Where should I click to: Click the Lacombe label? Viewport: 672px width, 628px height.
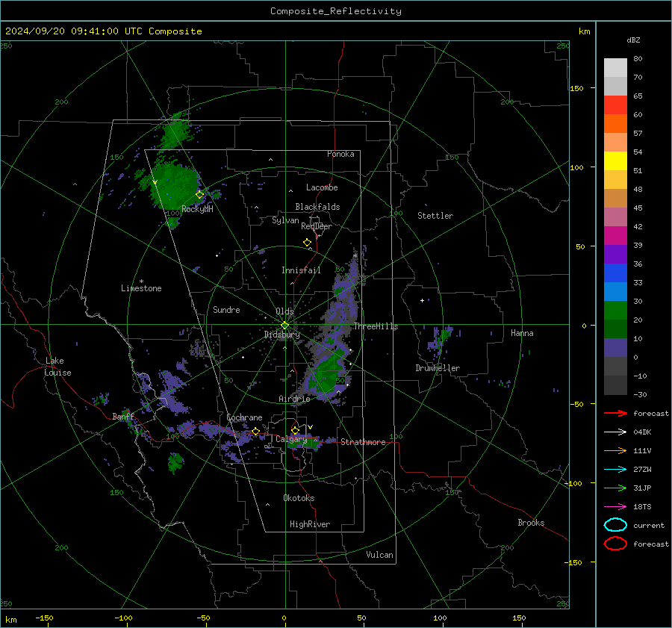tap(322, 187)
